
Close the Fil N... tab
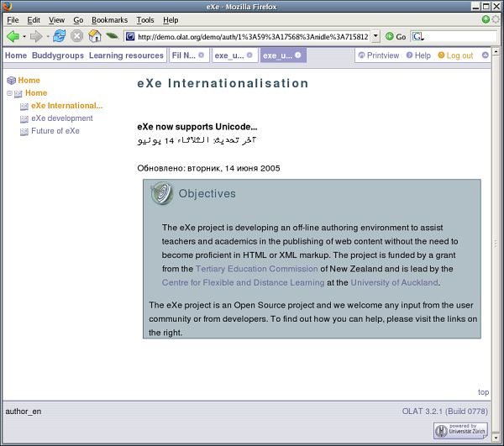tap(202, 55)
